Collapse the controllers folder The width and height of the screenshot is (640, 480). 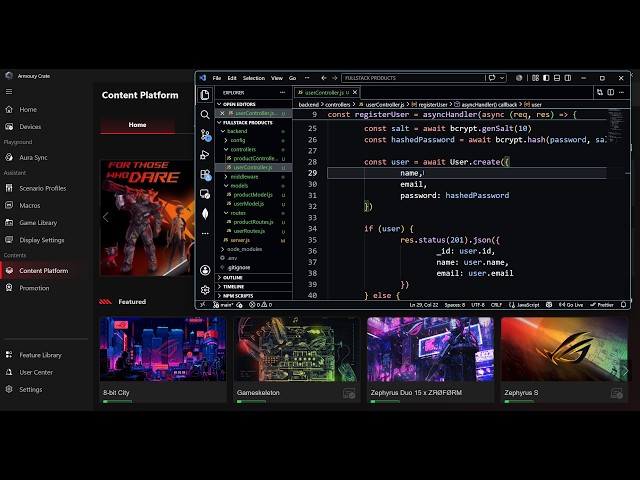pos(253,149)
